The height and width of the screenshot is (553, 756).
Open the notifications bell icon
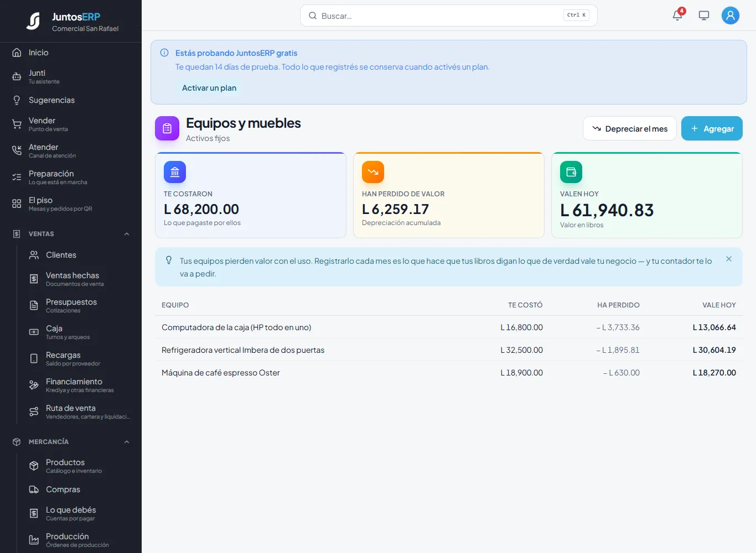click(677, 15)
